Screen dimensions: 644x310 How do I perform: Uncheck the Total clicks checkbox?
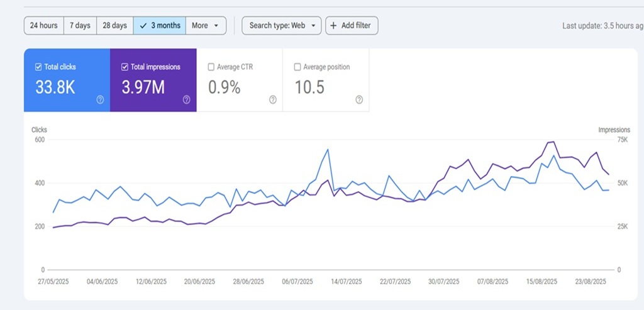(x=38, y=67)
